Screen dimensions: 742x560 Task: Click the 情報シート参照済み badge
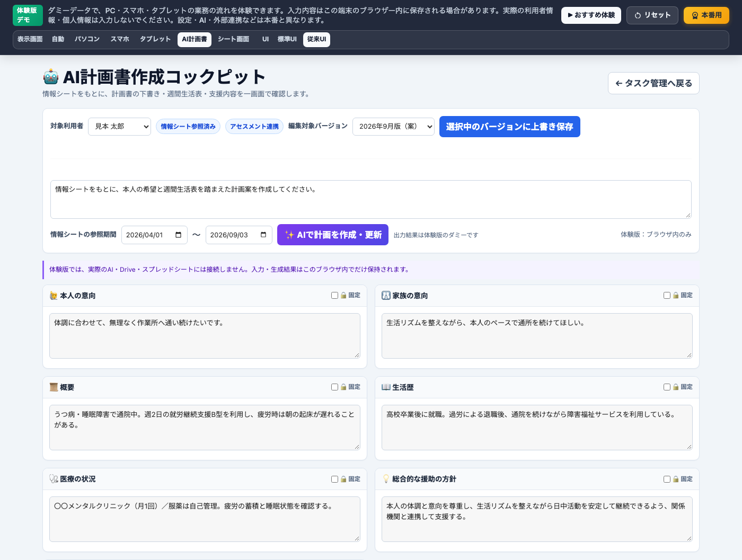188,127
